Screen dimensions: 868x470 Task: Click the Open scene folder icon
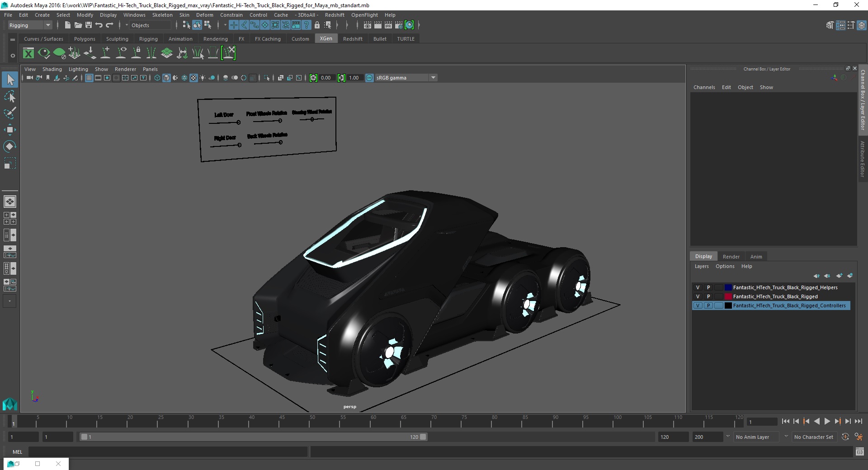78,25
